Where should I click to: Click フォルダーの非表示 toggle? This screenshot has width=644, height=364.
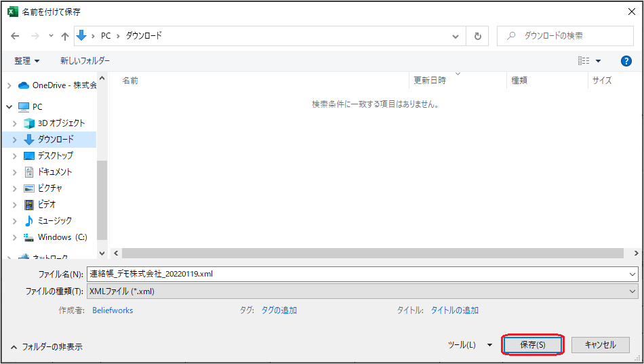(x=46, y=347)
